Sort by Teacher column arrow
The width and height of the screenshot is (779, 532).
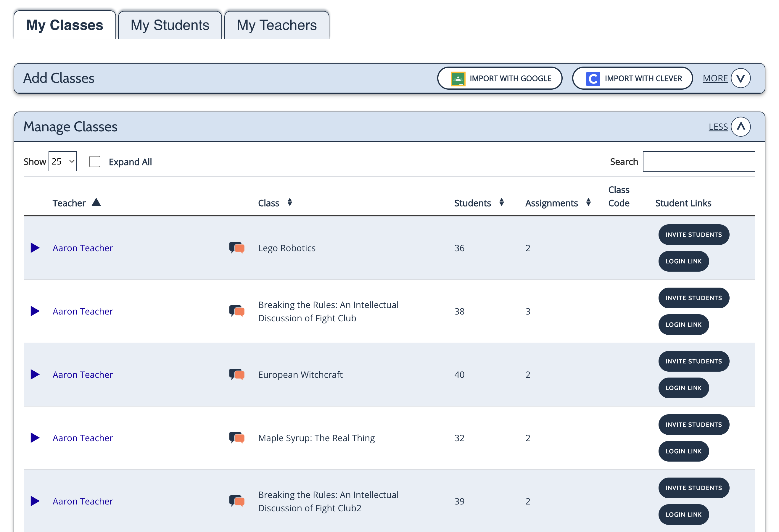pyautogui.click(x=96, y=202)
